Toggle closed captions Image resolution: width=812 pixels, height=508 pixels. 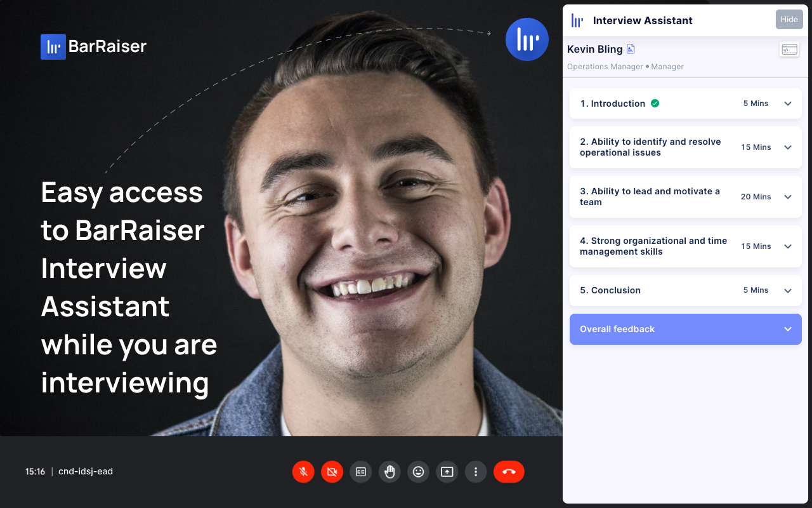[x=361, y=472]
